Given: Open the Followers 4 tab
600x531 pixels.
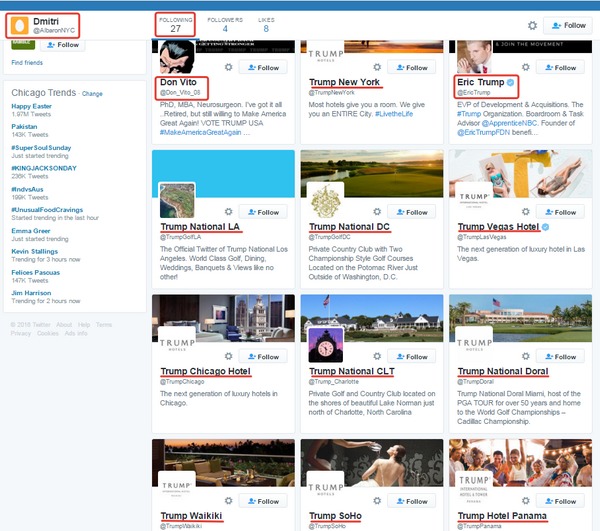Looking at the screenshot, I should tap(225, 25).
